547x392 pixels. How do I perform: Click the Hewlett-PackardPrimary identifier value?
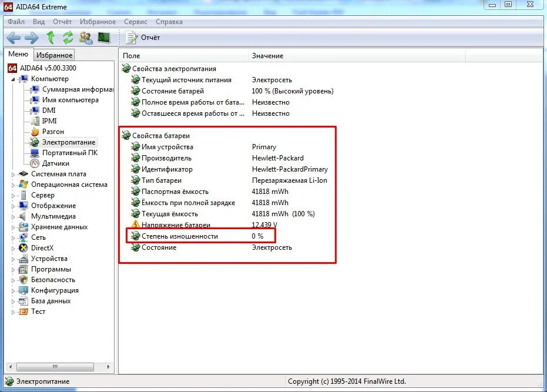[x=290, y=169]
